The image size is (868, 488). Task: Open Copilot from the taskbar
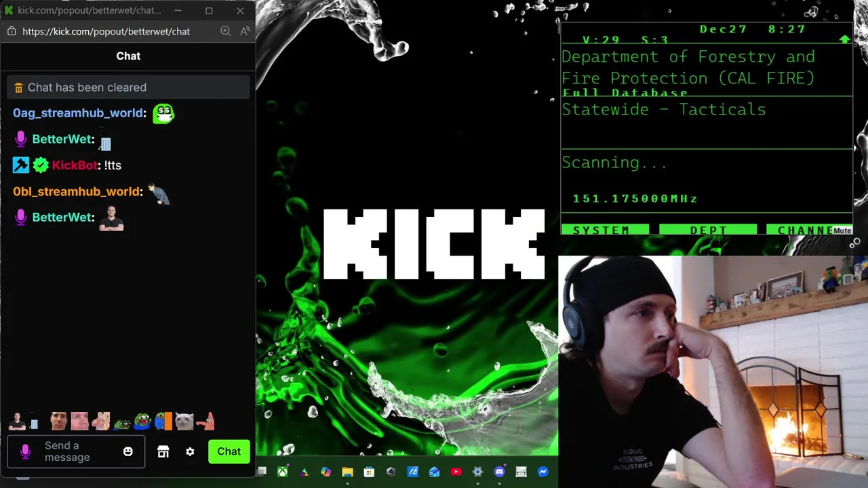tap(325, 472)
